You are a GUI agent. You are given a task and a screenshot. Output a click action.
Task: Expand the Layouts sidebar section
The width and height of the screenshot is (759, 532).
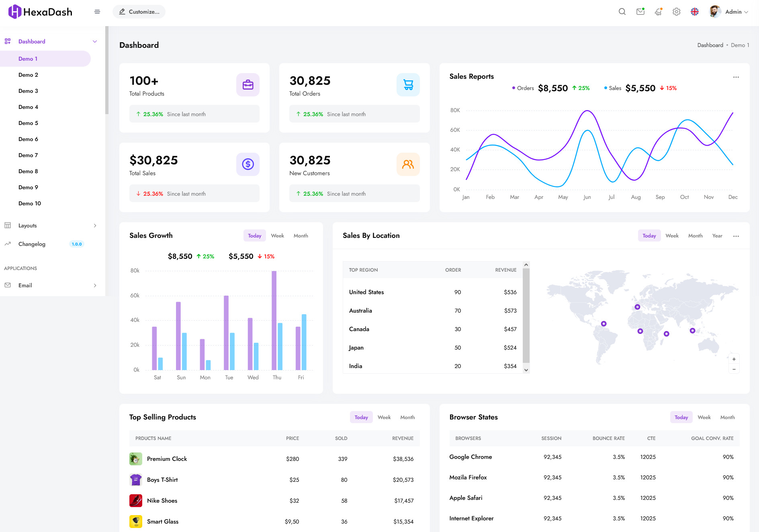pyautogui.click(x=95, y=225)
